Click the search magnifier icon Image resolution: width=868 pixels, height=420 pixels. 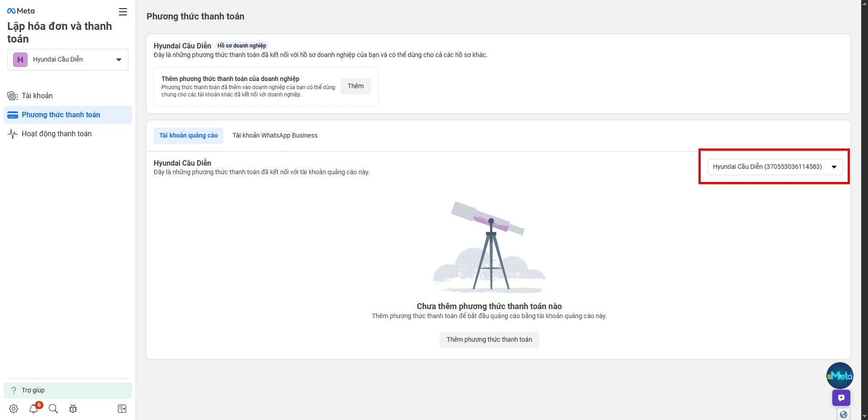(x=53, y=409)
